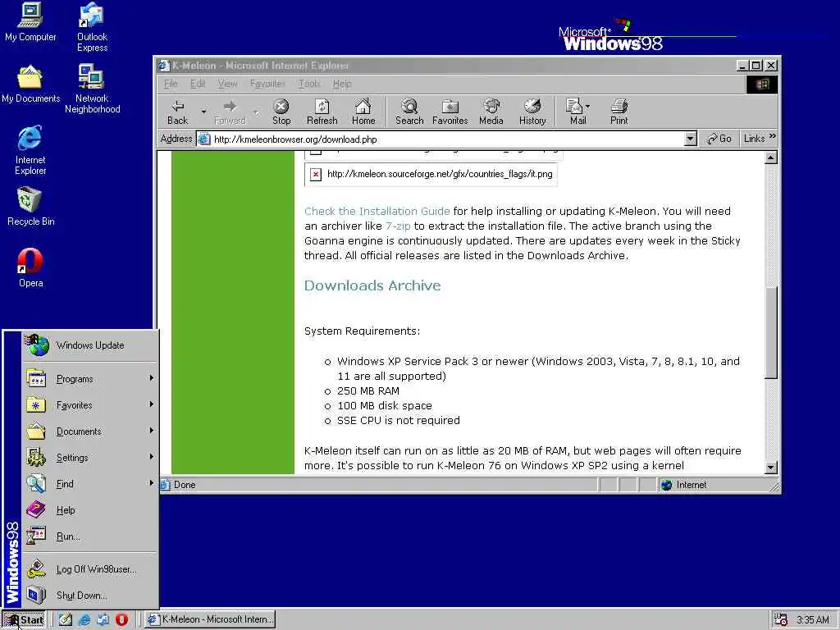840x630 pixels.
Task: Click 'System Requirements:' text
Action: tap(362, 331)
